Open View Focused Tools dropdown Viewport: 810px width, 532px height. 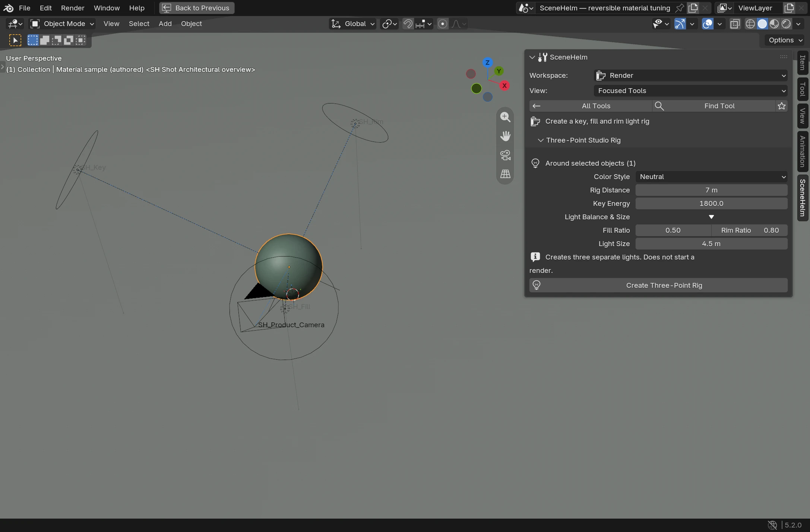[690, 91]
